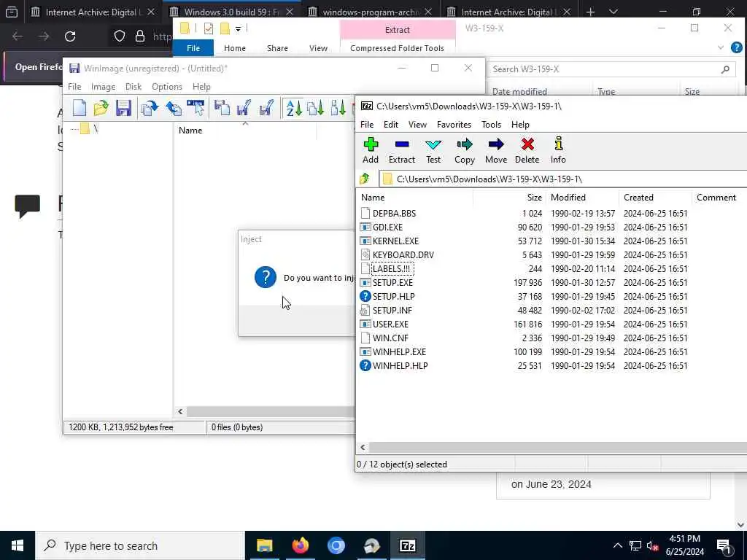Image resolution: width=747 pixels, height=560 pixels.
Task: Open Firefox list-all-tabs dropdown
Action: [x=614, y=12]
